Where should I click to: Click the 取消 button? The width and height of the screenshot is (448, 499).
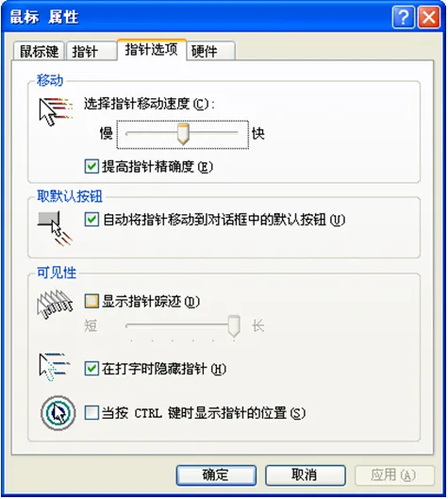click(306, 475)
